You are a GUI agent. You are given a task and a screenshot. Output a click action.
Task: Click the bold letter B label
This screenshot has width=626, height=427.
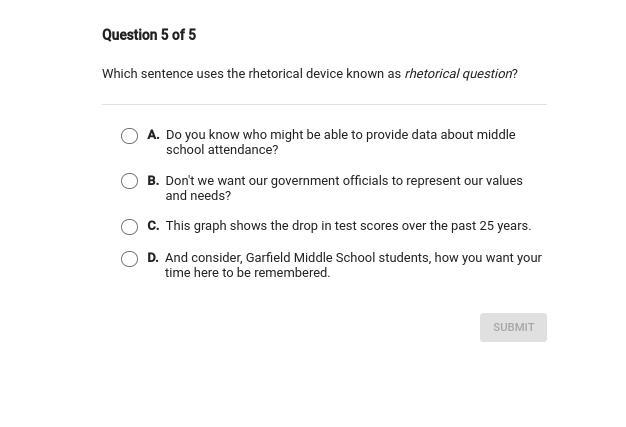pyautogui.click(x=153, y=181)
